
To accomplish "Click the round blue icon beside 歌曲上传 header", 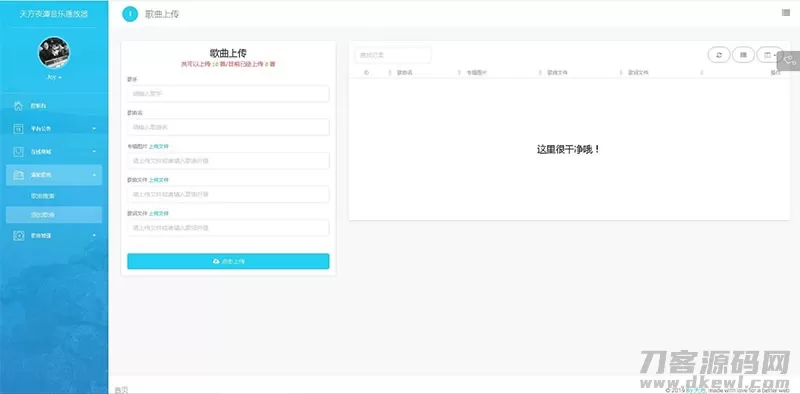I will (130, 14).
